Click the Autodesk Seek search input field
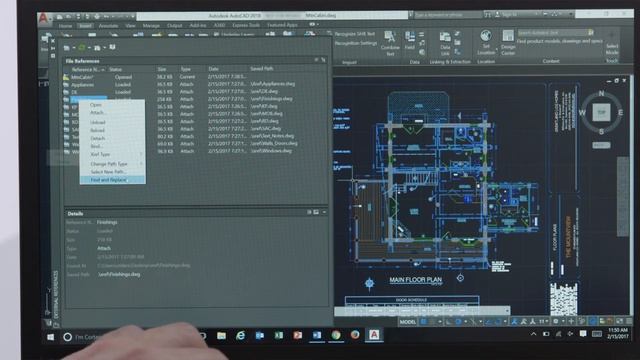Viewport: 640px width, 360px height. click(x=552, y=32)
